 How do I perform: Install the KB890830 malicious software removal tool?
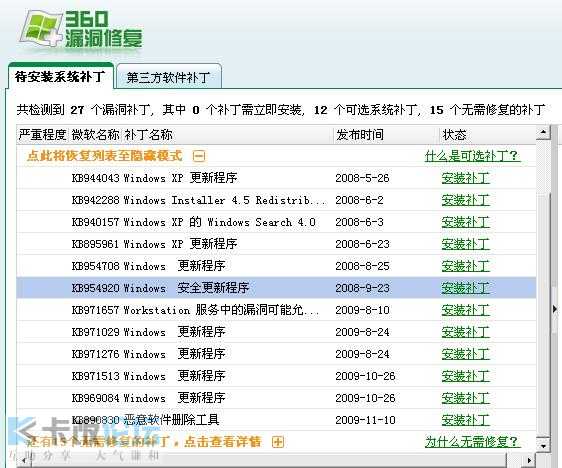coord(466,420)
